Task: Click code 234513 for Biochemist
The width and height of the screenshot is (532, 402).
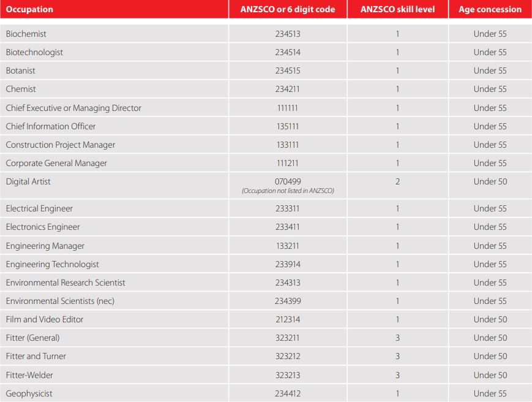Action: tap(288, 34)
